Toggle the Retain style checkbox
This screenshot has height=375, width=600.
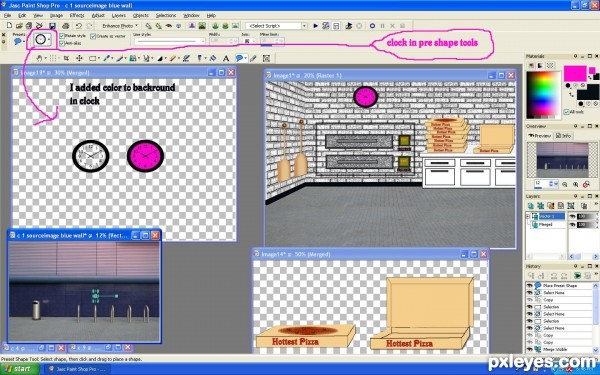point(62,36)
